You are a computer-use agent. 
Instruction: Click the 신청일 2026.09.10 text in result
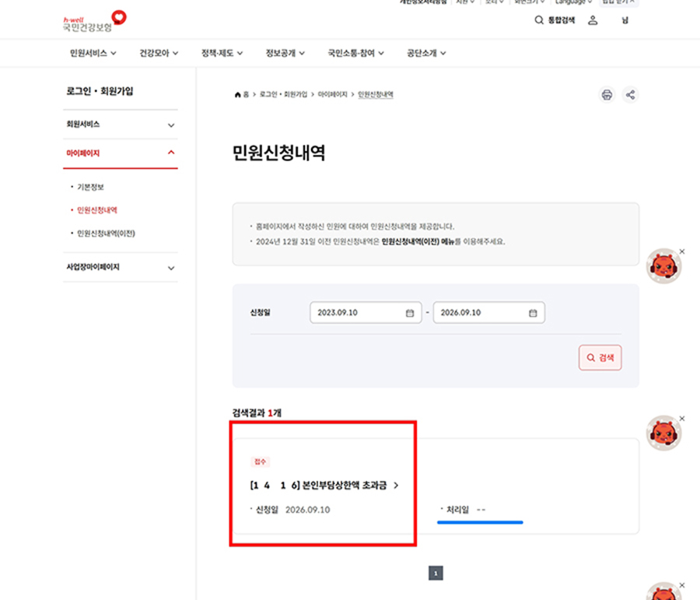click(x=292, y=510)
